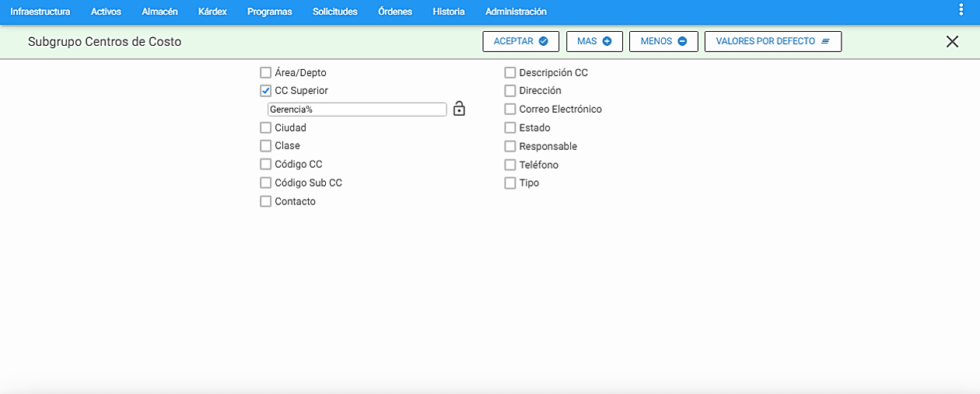
Task: Enable the Área/Depto checkbox
Action: click(266, 72)
